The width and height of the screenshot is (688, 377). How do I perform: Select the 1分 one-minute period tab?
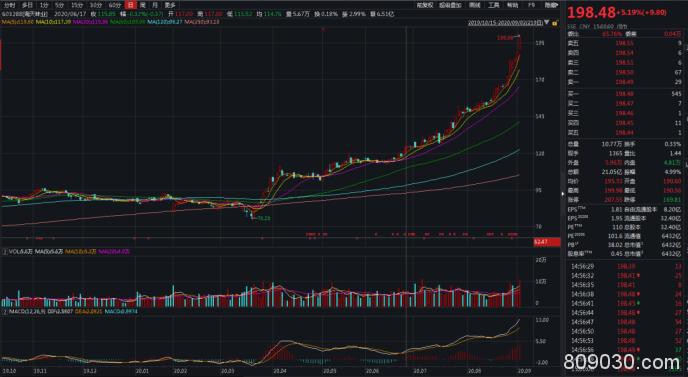[x=44, y=5]
